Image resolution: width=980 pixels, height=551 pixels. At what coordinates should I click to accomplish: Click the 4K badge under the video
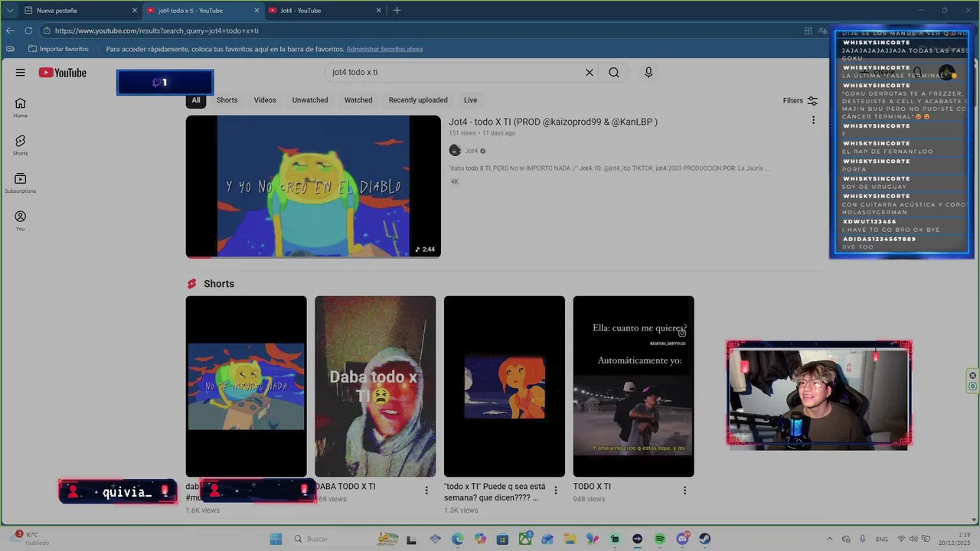455,181
